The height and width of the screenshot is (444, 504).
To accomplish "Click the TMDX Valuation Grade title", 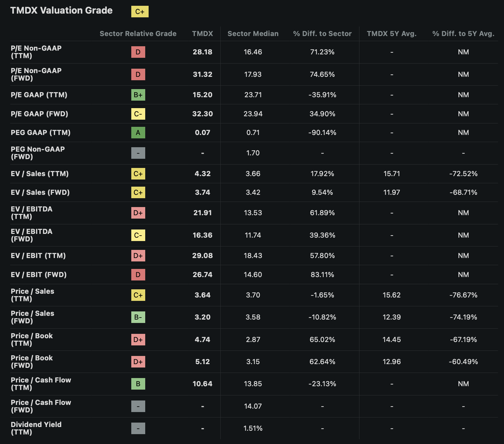I will click(x=62, y=11).
